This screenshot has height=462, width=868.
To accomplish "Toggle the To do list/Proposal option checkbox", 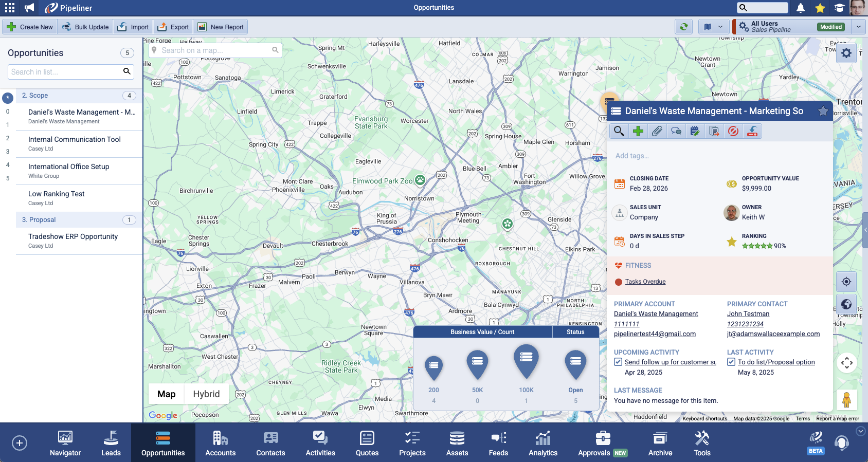I will tap(731, 362).
